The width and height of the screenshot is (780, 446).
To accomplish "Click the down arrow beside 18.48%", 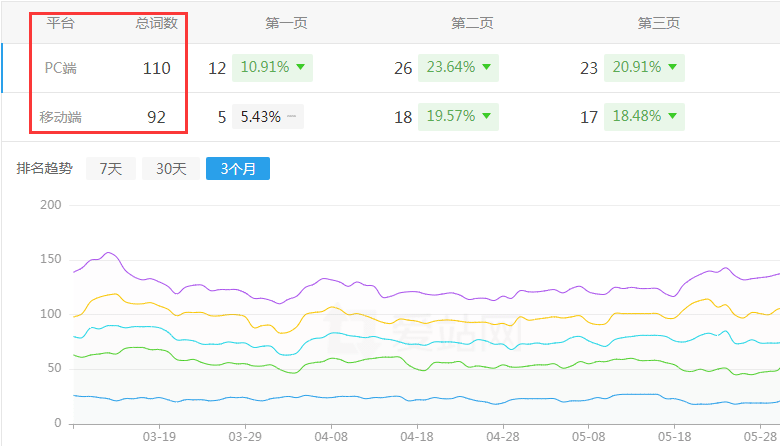I will tap(672, 117).
